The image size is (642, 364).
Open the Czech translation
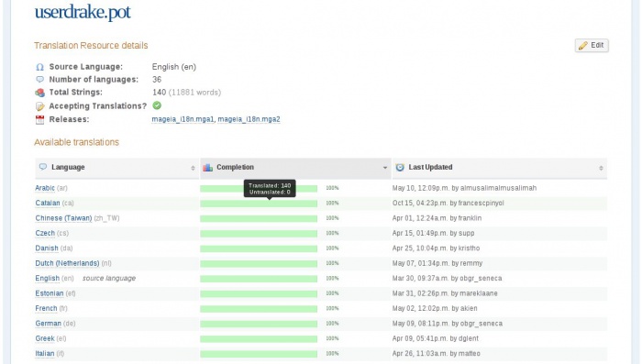click(x=45, y=233)
